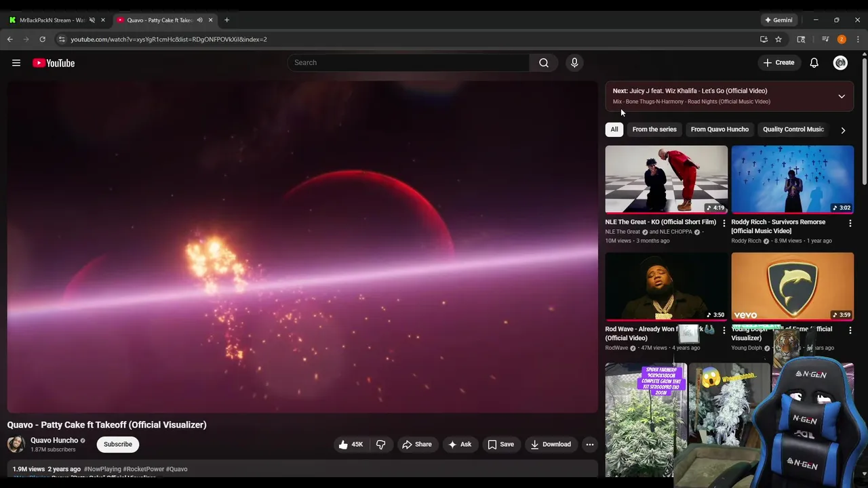This screenshot has height=488, width=868.
Task: Open the YouTube account avatar menu
Action: 840,62
